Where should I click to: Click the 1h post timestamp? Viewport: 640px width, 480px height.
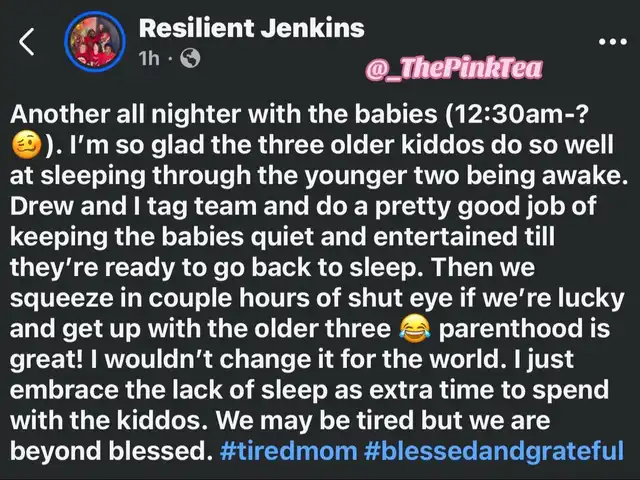tap(149, 59)
